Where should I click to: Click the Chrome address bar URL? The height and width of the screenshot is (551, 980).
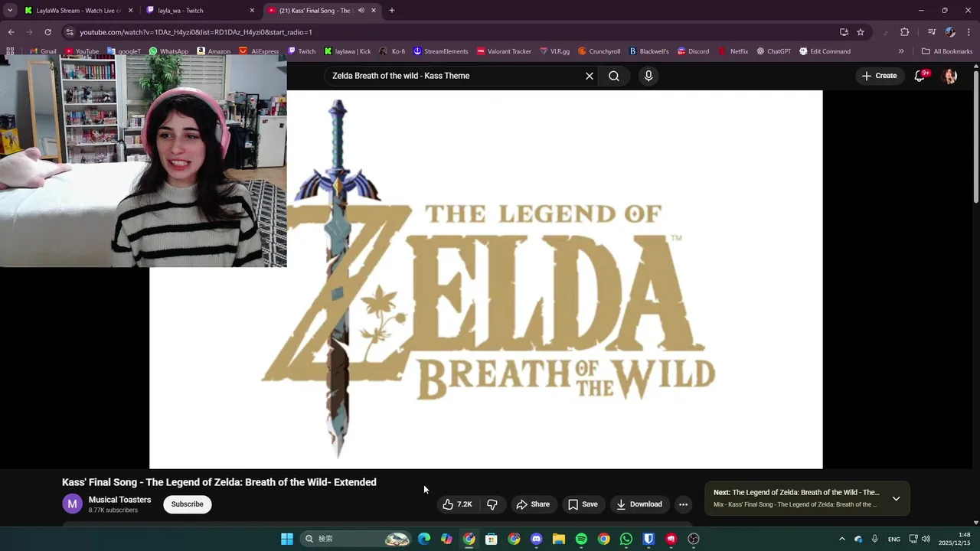point(195,32)
